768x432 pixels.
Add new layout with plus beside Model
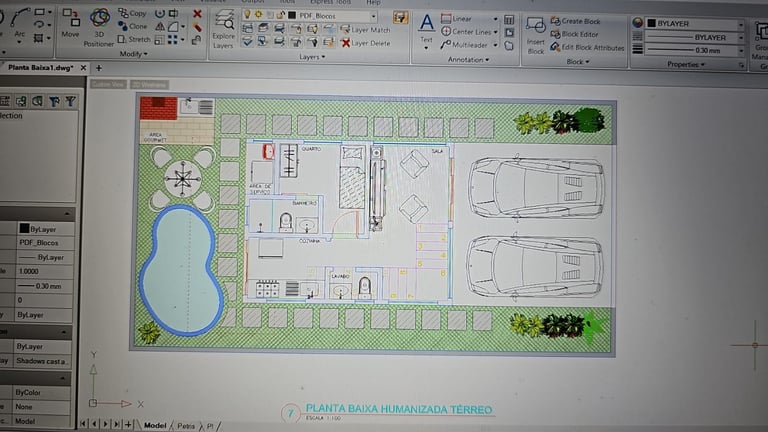128,424
